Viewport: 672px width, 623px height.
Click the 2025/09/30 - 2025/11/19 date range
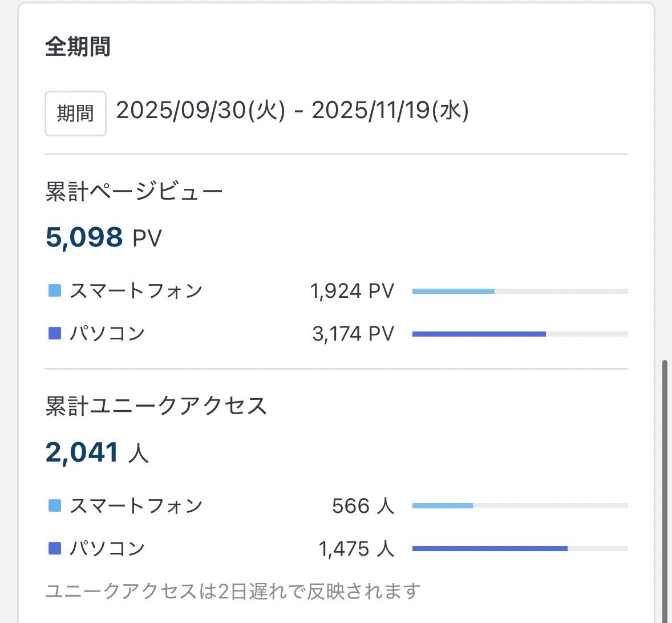pyautogui.click(x=292, y=111)
